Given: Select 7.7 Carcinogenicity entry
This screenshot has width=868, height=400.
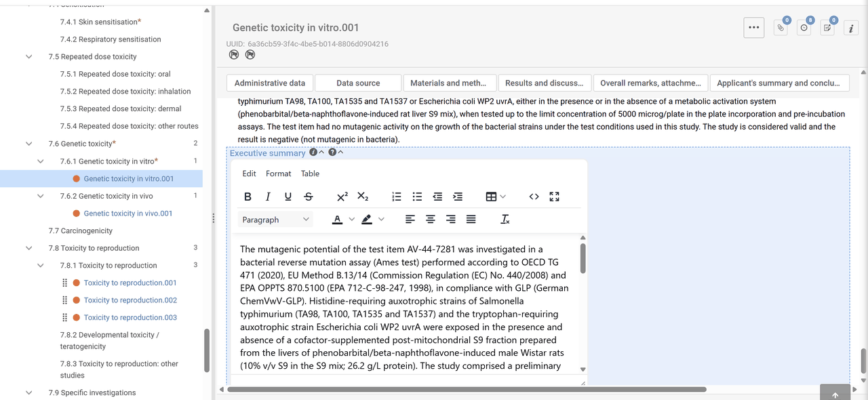Looking at the screenshot, I should pyautogui.click(x=81, y=231).
